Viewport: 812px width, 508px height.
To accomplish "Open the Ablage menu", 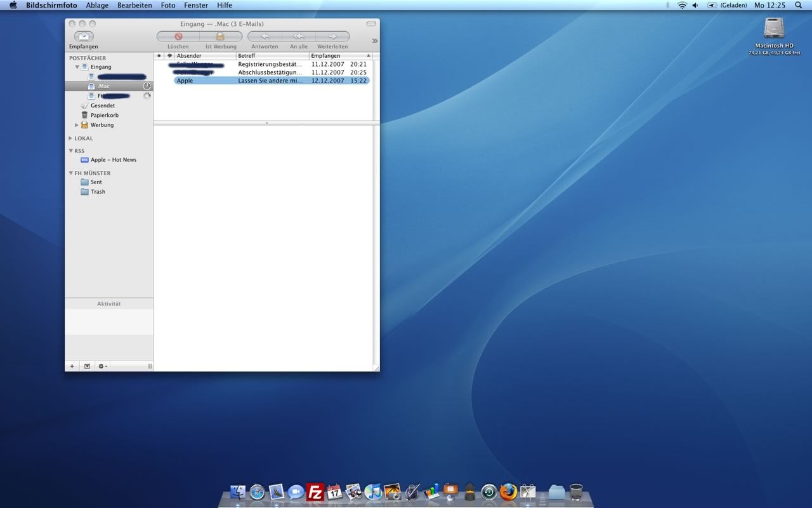I will (x=97, y=5).
